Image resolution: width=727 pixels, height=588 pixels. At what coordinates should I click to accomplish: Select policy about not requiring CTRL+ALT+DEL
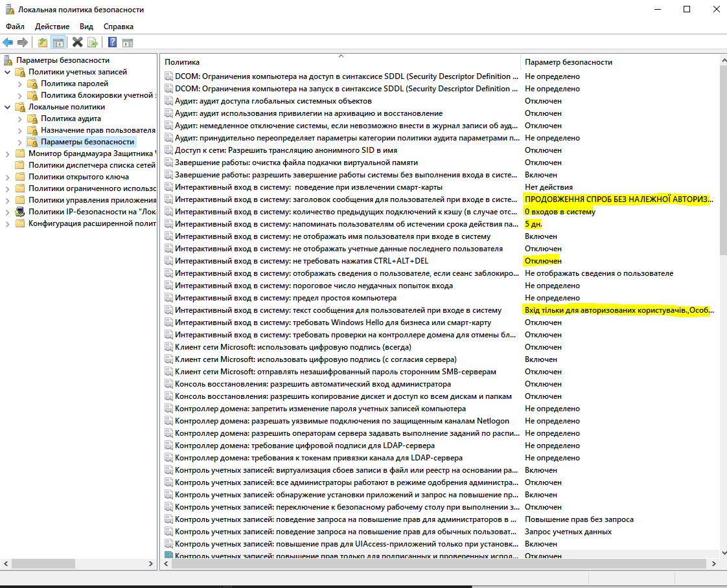pyautogui.click(x=301, y=261)
